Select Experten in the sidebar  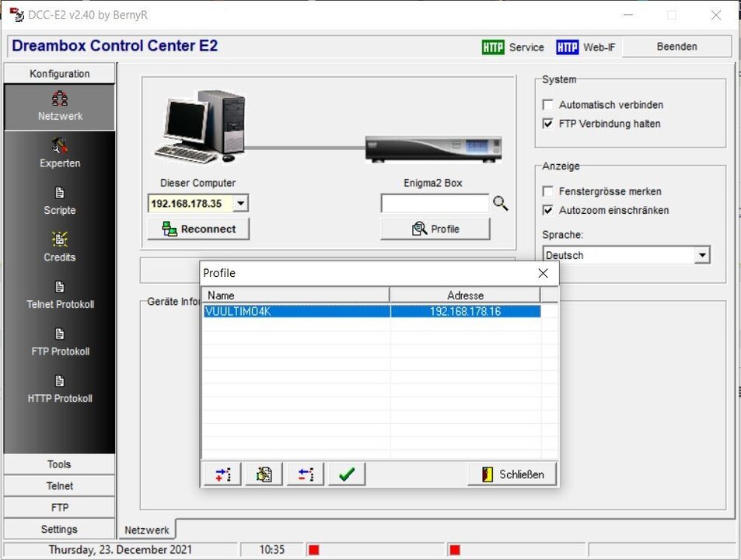pyautogui.click(x=59, y=154)
